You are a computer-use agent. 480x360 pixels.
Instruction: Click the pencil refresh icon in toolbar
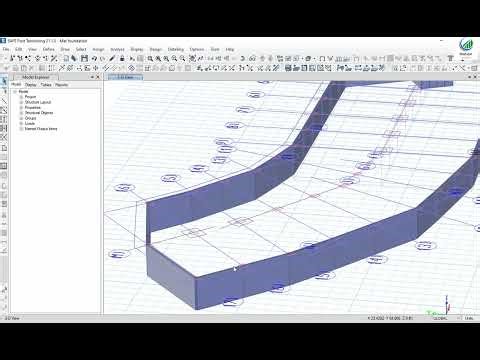click(x=112, y=58)
